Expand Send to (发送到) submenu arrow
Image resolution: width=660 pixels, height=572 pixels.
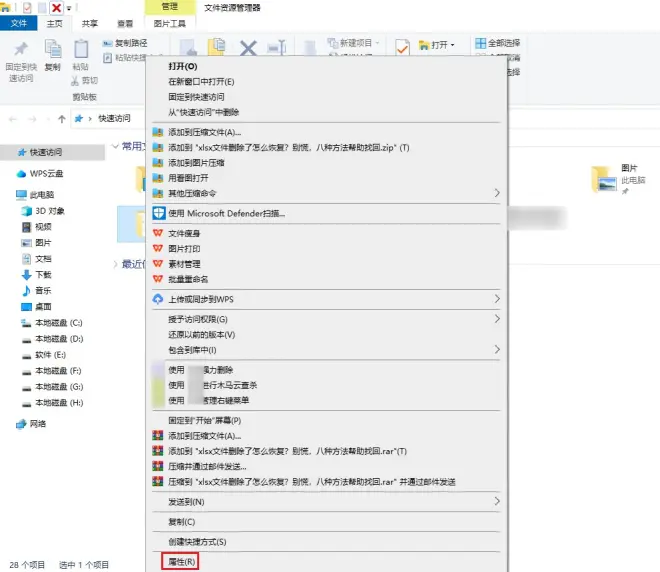497,501
